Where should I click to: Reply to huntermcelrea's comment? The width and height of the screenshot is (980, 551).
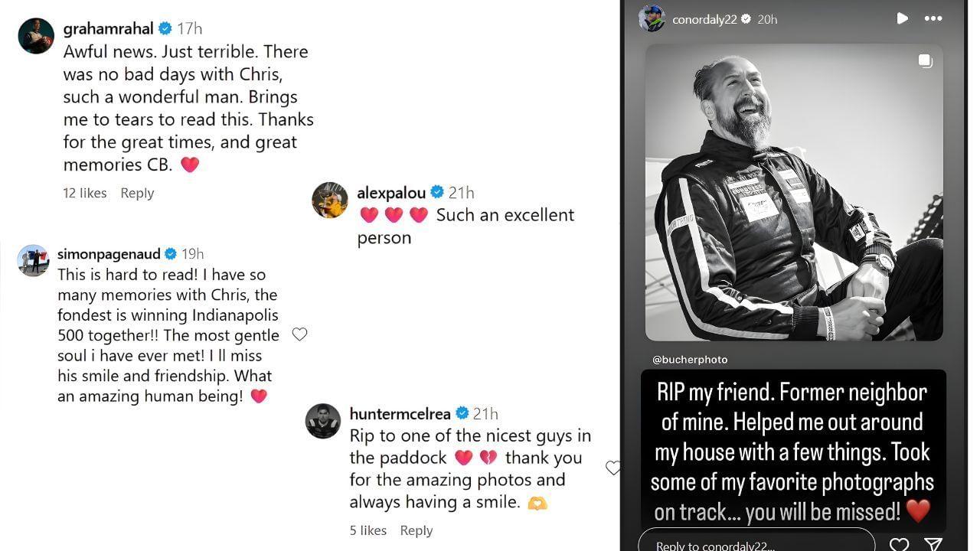click(416, 530)
